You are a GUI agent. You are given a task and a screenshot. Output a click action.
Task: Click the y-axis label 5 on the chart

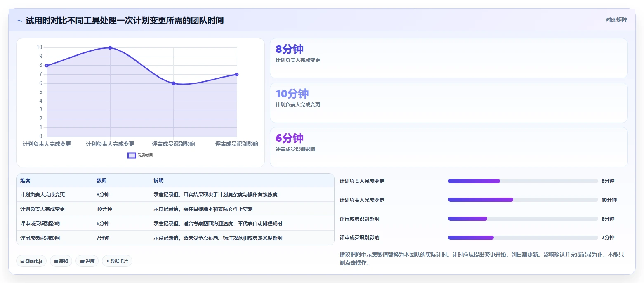(x=40, y=92)
